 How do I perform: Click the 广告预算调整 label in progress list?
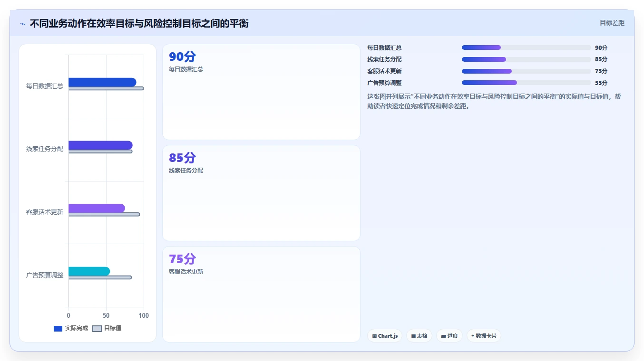384,83
